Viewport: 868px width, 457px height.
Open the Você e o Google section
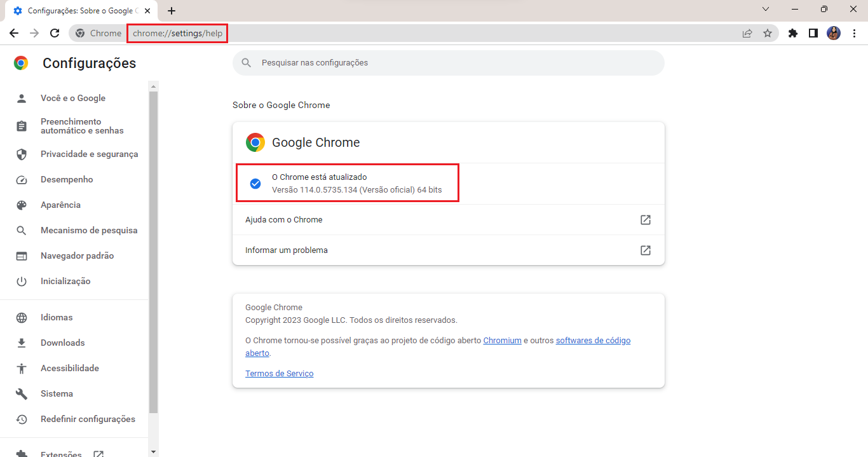click(73, 99)
